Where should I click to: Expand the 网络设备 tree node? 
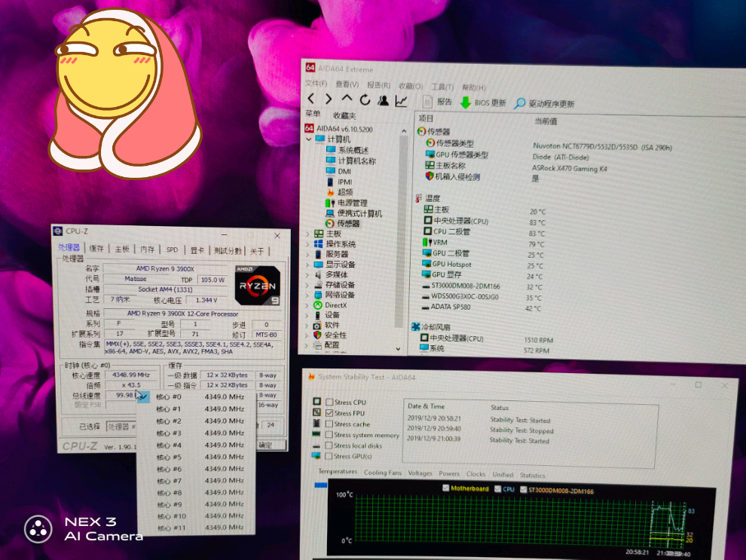click(307, 295)
